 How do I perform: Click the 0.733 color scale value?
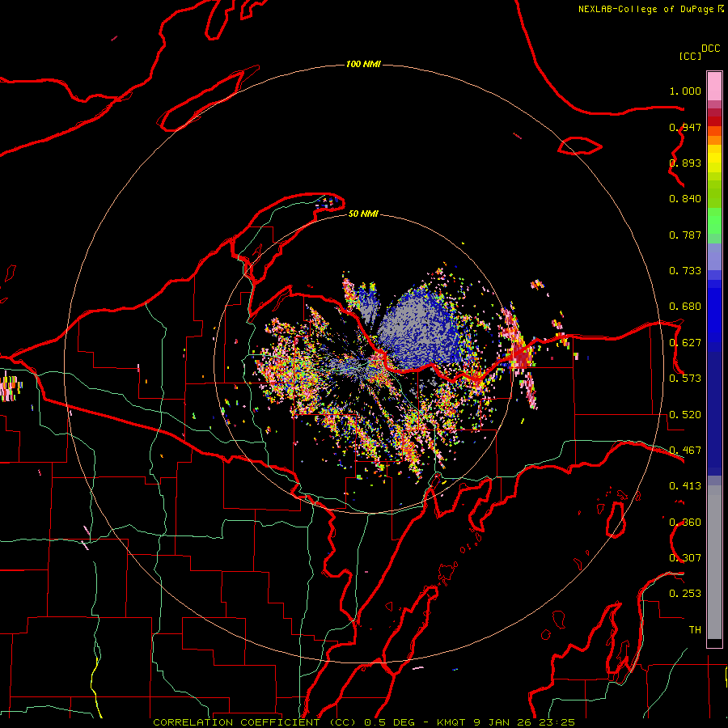(685, 271)
